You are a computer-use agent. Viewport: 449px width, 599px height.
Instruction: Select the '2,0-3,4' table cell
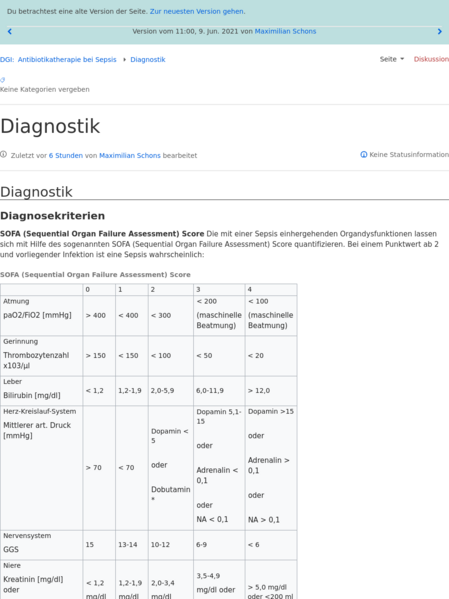click(x=171, y=580)
